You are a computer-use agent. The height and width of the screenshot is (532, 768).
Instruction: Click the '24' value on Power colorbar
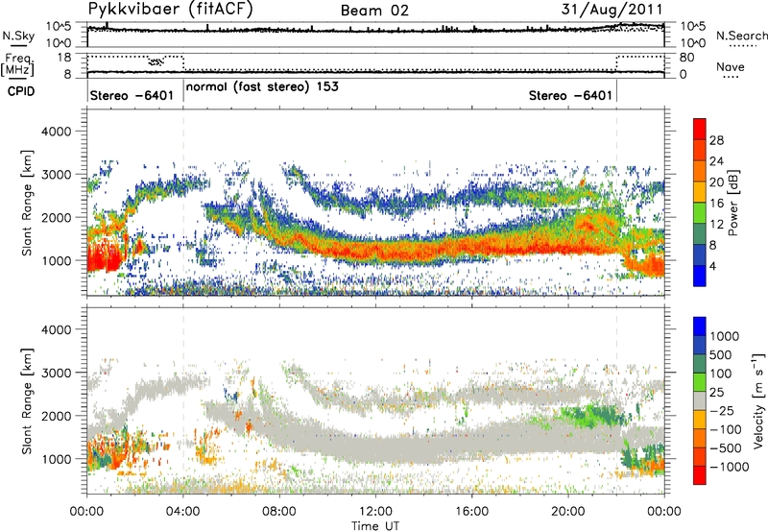click(716, 161)
